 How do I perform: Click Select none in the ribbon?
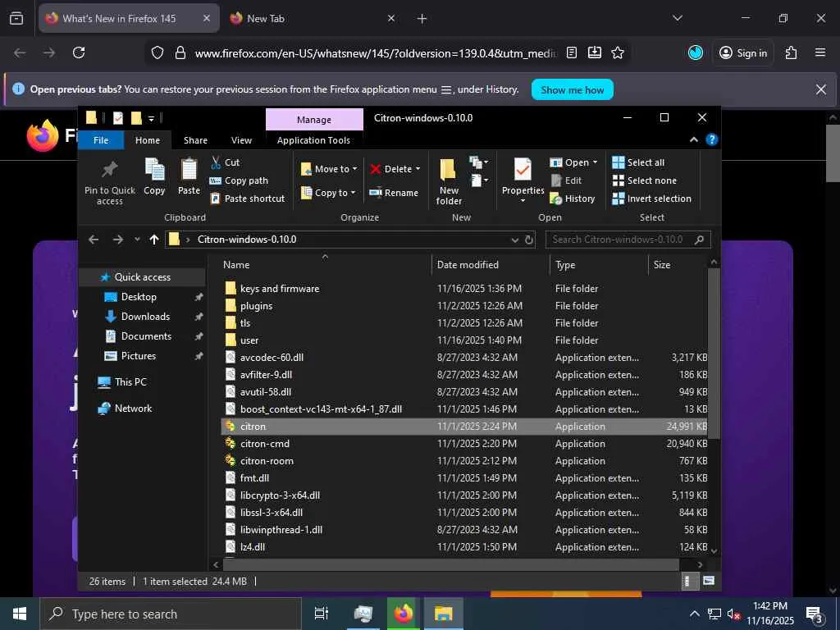pyautogui.click(x=645, y=180)
